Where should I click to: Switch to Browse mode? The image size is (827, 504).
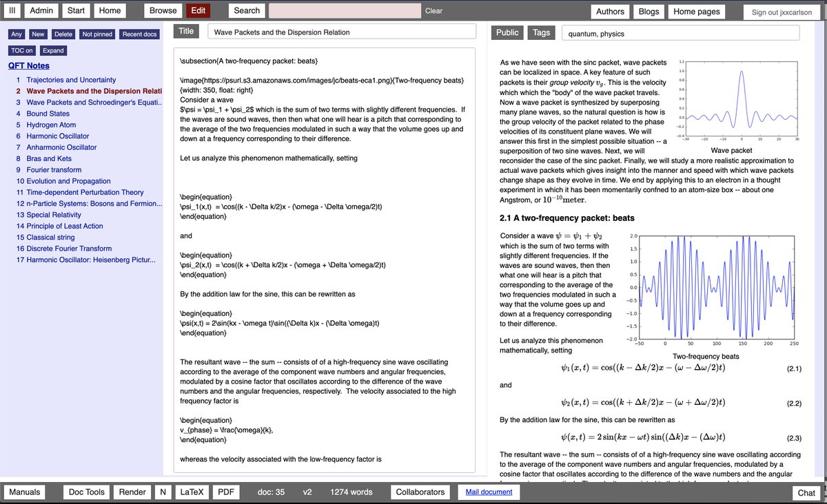[163, 10]
